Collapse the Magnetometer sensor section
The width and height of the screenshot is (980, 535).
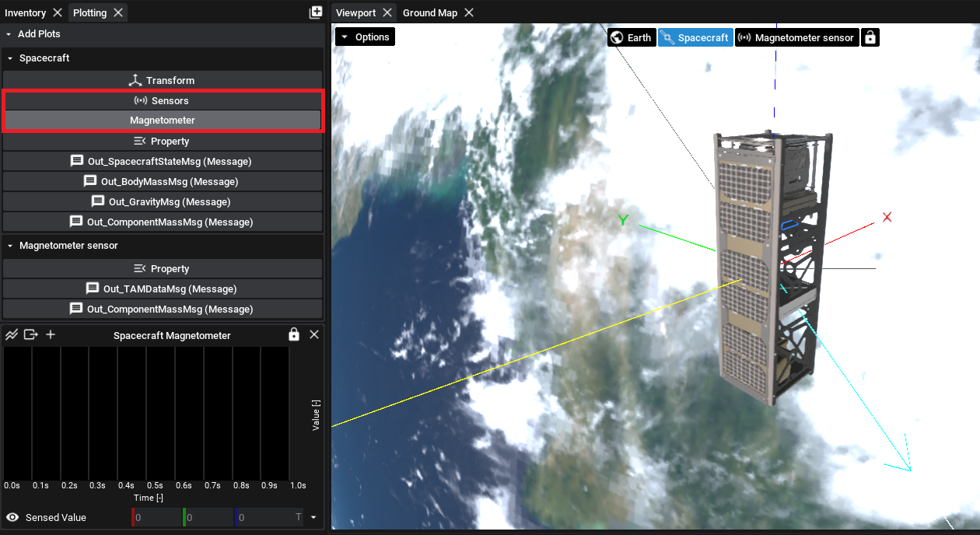tap(9, 246)
